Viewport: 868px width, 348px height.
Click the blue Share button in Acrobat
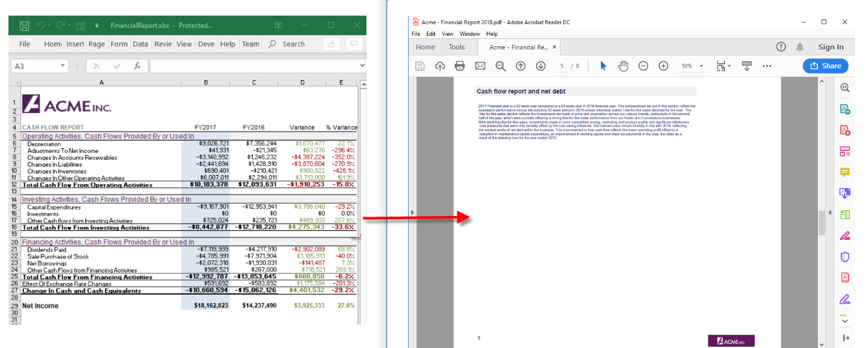pos(825,66)
